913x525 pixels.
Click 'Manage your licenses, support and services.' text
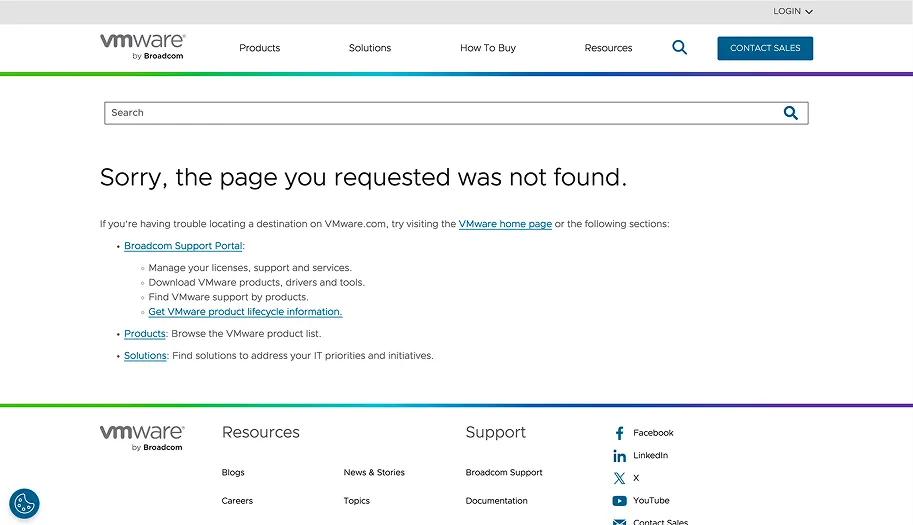pos(250,268)
